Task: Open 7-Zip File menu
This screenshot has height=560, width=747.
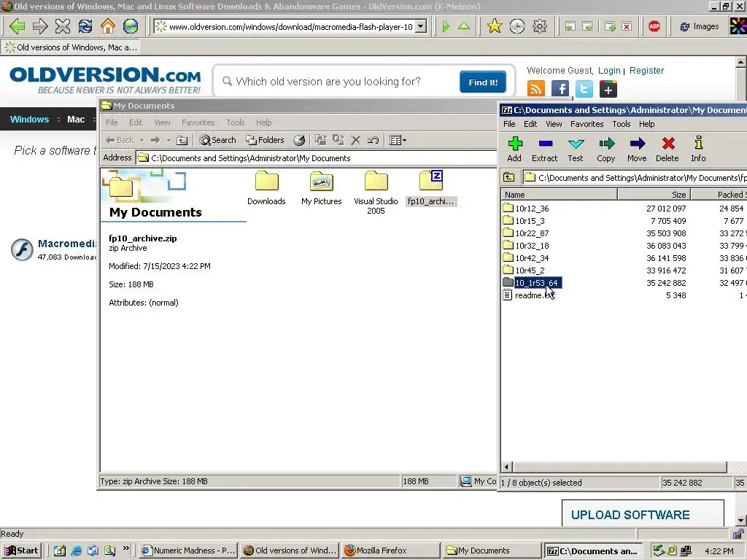Action: [509, 124]
